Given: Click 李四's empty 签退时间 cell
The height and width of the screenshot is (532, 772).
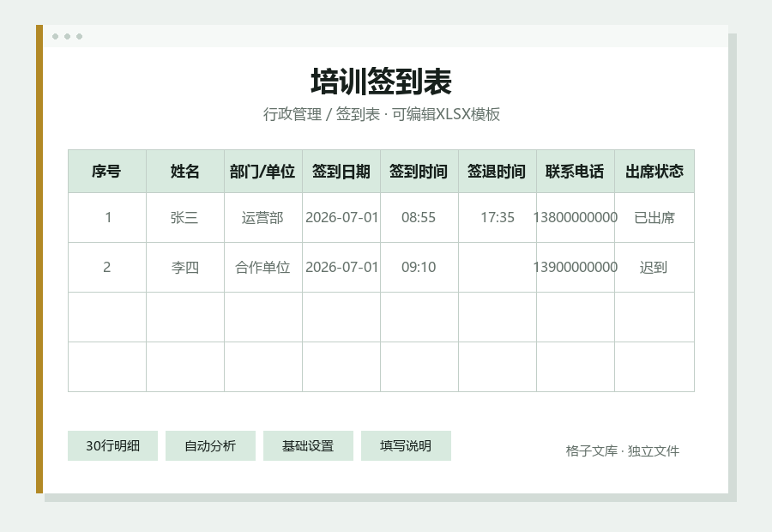Looking at the screenshot, I should click(x=498, y=268).
